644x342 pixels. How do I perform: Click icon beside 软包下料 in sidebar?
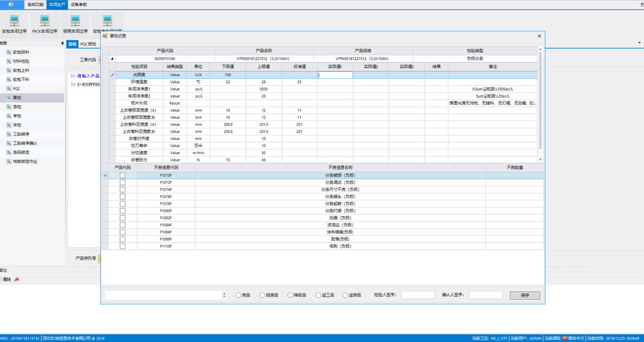coord(9,79)
